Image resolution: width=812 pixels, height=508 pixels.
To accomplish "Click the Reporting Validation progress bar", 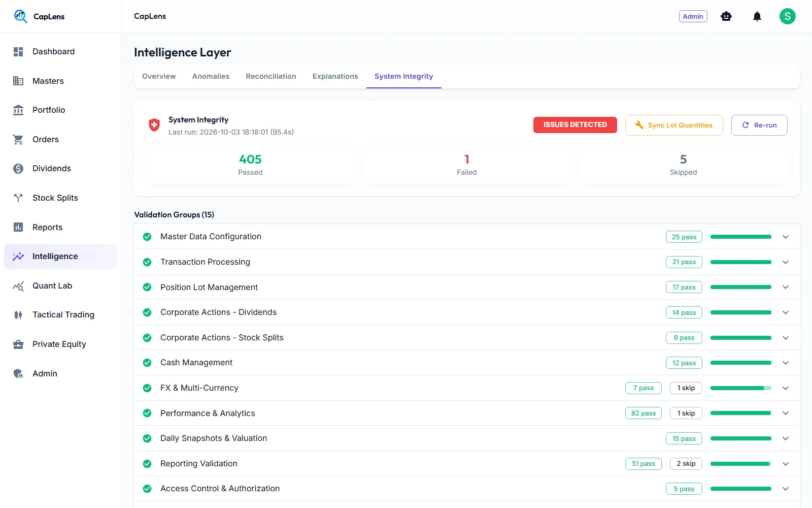I will 741,464.
